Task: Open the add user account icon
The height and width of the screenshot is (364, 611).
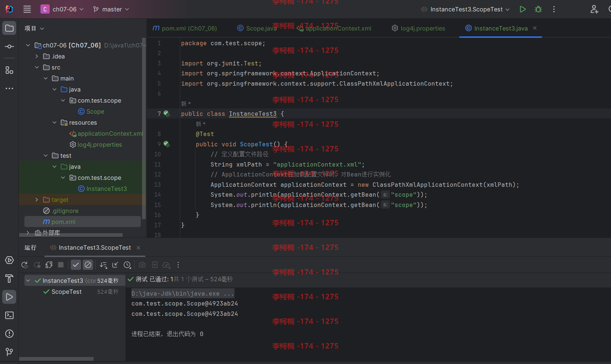Action: pos(594,9)
